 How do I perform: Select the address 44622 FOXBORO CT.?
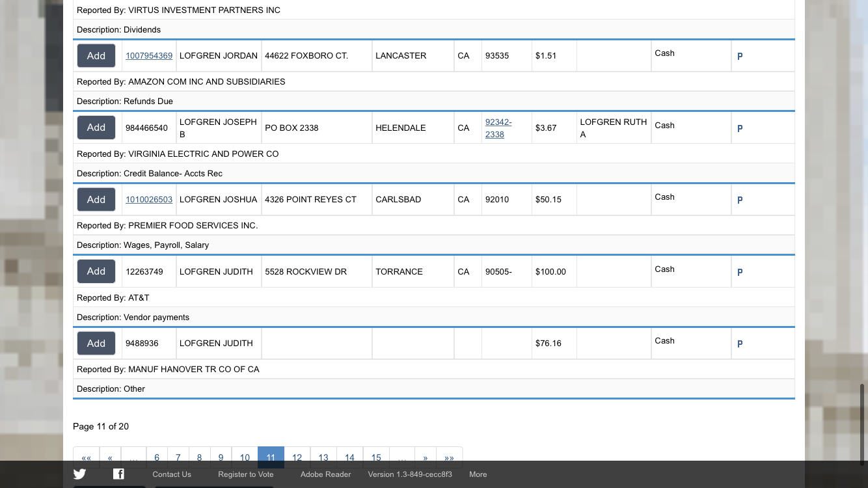[306, 56]
